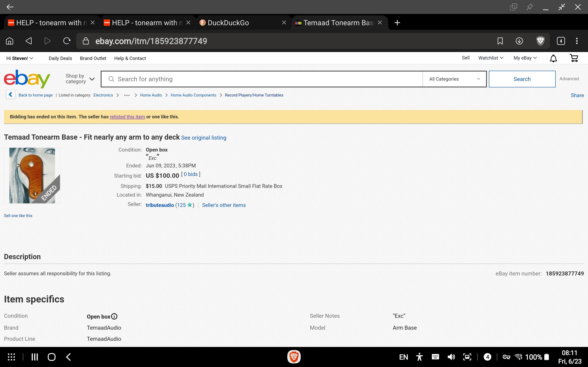The height and width of the screenshot is (367, 588).
Task: Open Advanced search
Action: (569, 79)
